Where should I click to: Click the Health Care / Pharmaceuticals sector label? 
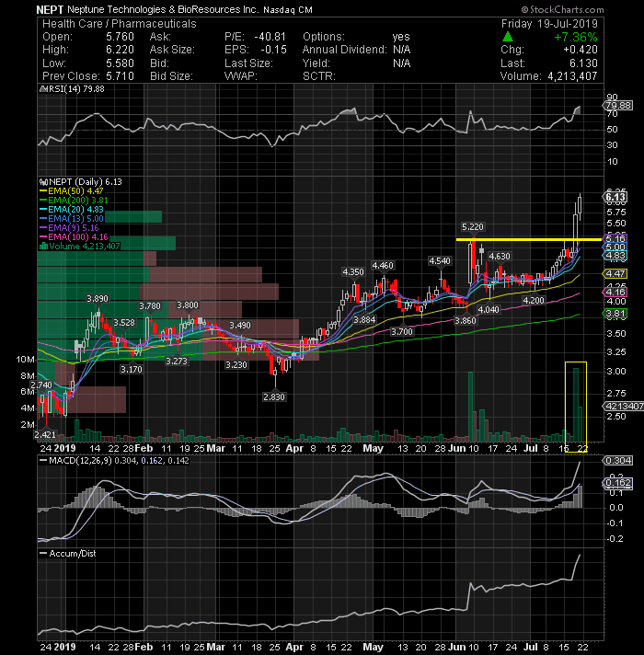[120, 23]
